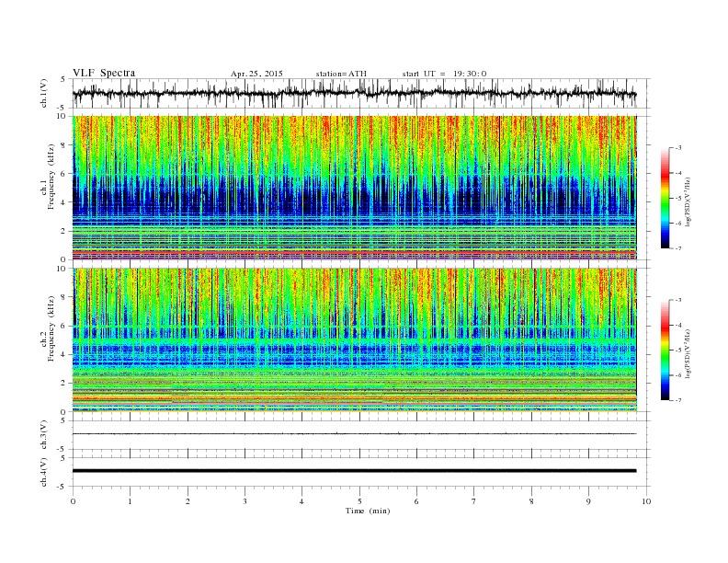
Task: Click the 'station=ATH' label
Action: click(x=341, y=74)
